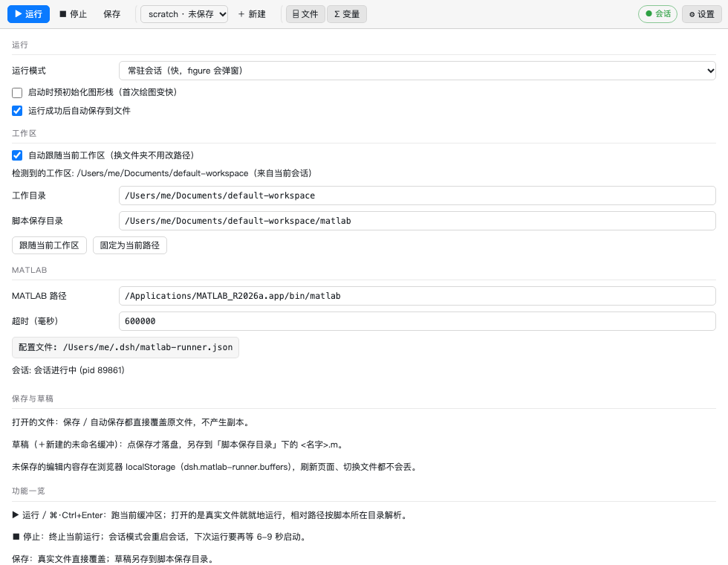Uncheck 运行成功后自动保存到文件
The width and height of the screenshot is (728, 565).
(x=17, y=111)
